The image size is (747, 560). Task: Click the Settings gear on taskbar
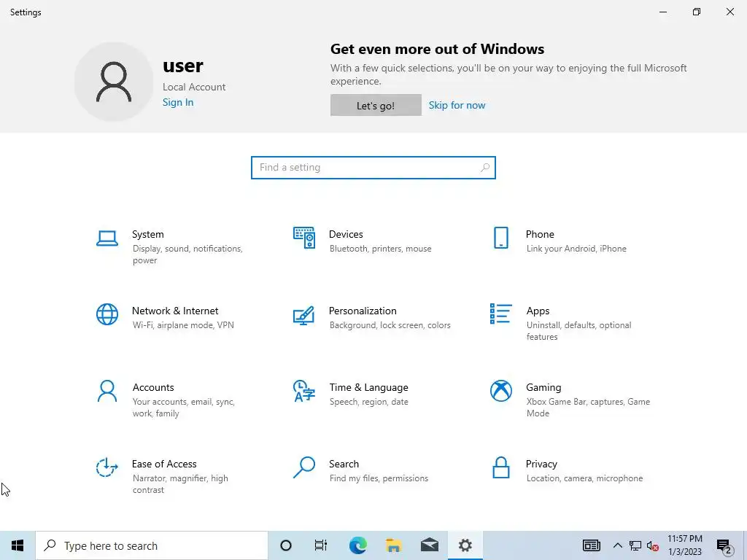click(x=465, y=545)
